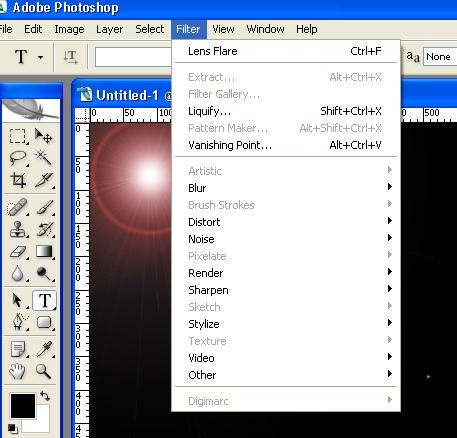This screenshot has height=438, width=457.
Task: Choose Vanishing Point from Filter menu
Action: [285, 145]
